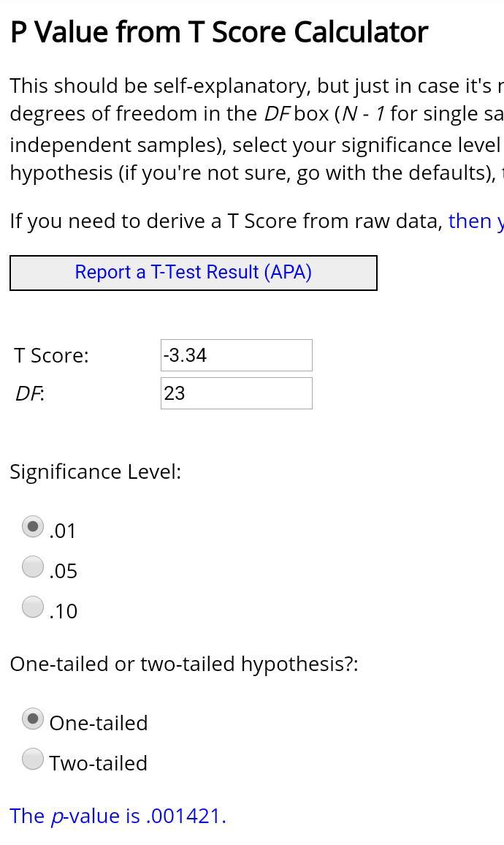
Task: Click the T Score input field
Action: click(x=237, y=355)
